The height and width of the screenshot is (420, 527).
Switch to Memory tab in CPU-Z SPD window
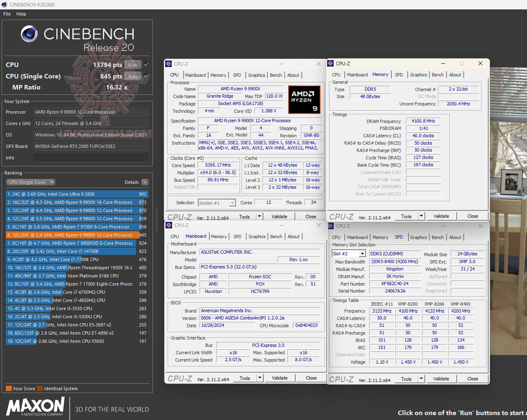380,237
